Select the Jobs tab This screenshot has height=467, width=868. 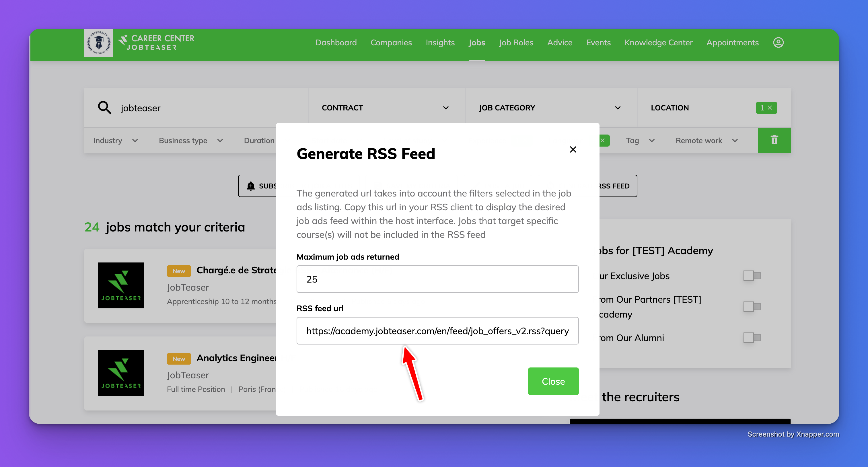click(x=477, y=42)
